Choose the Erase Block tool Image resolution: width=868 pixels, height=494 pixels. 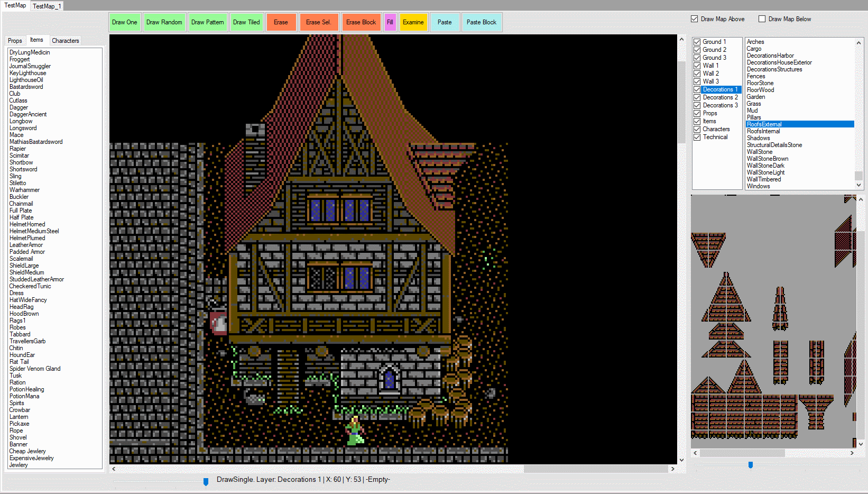(x=361, y=22)
